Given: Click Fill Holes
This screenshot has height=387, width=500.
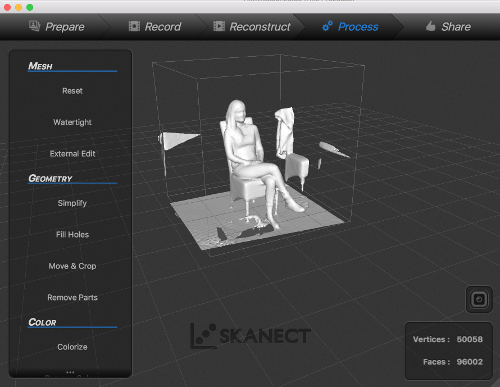Looking at the screenshot, I should (x=72, y=235).
